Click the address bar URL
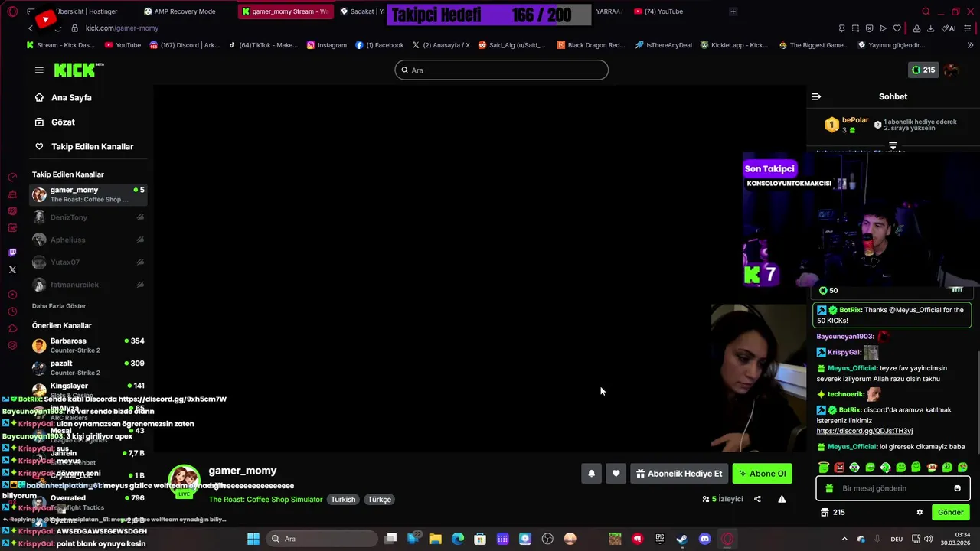 click(122, 28)
